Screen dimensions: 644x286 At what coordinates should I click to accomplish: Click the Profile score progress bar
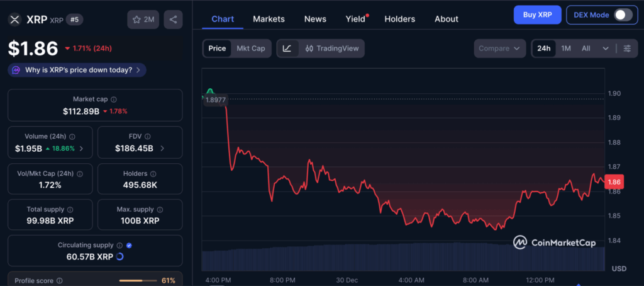[137, 280]
